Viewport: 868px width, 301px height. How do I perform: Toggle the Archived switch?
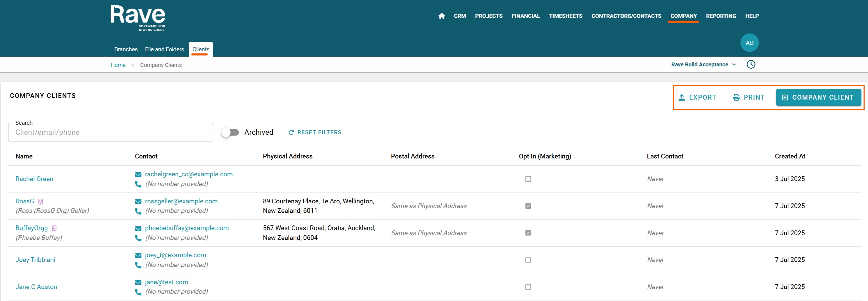coord(230,132)
